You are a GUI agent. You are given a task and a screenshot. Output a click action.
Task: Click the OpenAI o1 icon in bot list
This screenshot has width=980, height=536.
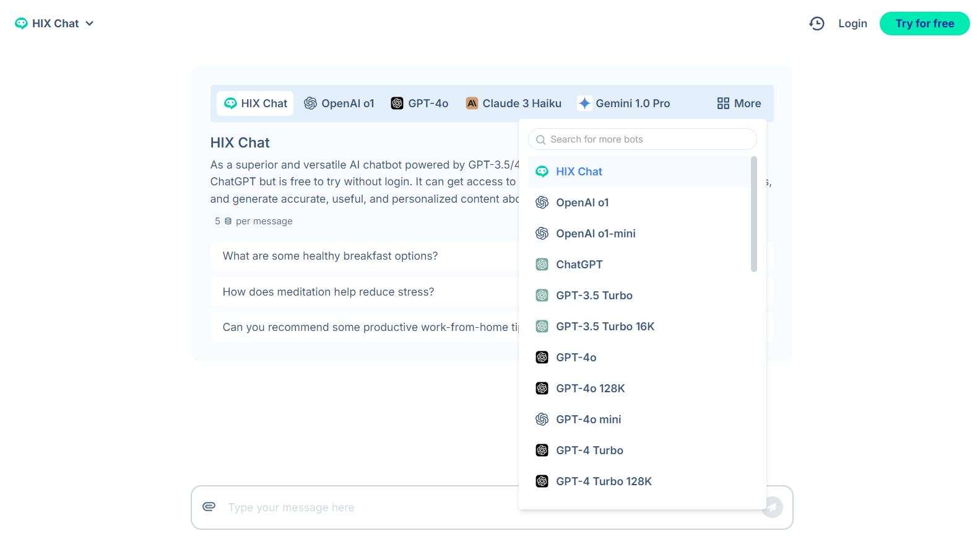click(542, 203)
